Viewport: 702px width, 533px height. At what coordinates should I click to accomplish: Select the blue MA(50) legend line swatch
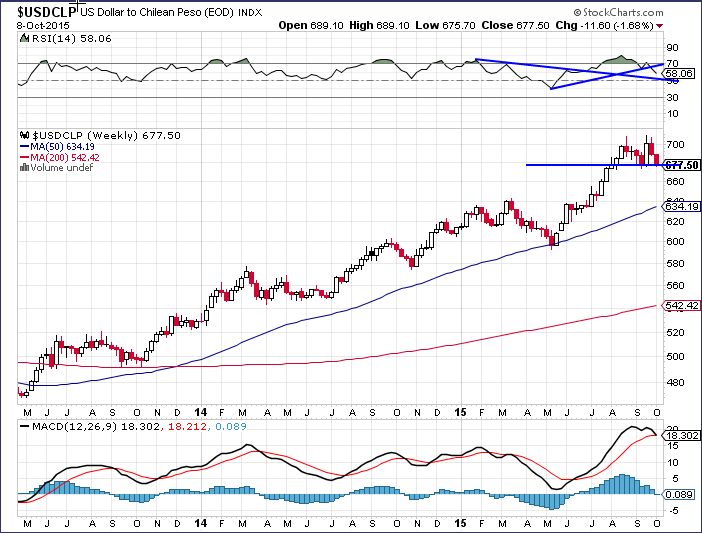[24, 146]
